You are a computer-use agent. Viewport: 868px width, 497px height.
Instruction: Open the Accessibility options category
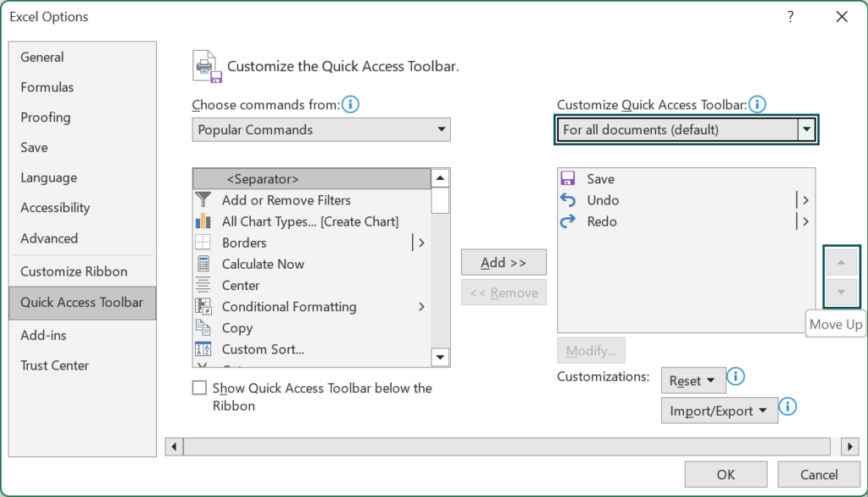pos(82,208)
